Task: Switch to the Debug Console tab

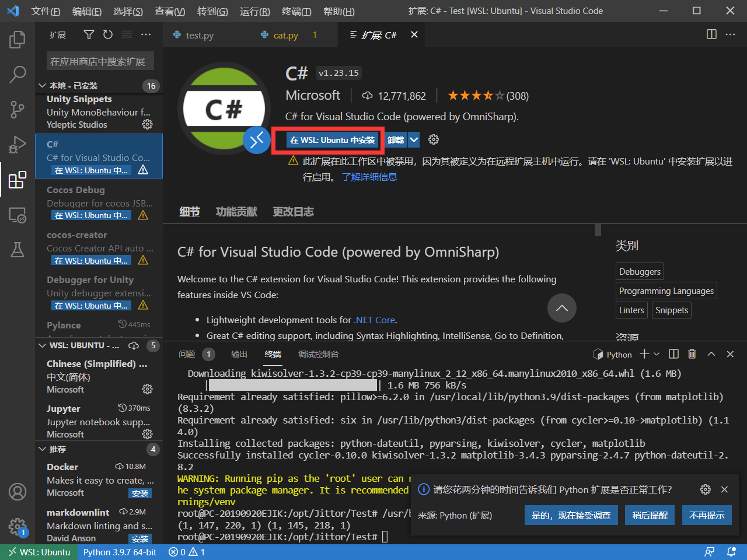Action: tap(318, 354)
